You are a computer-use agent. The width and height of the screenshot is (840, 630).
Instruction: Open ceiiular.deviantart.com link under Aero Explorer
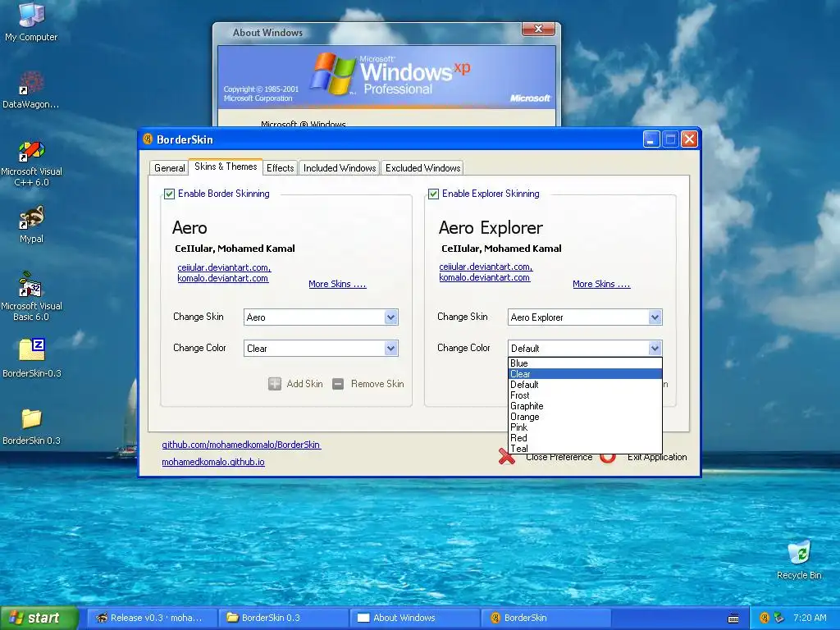[486, 267]
